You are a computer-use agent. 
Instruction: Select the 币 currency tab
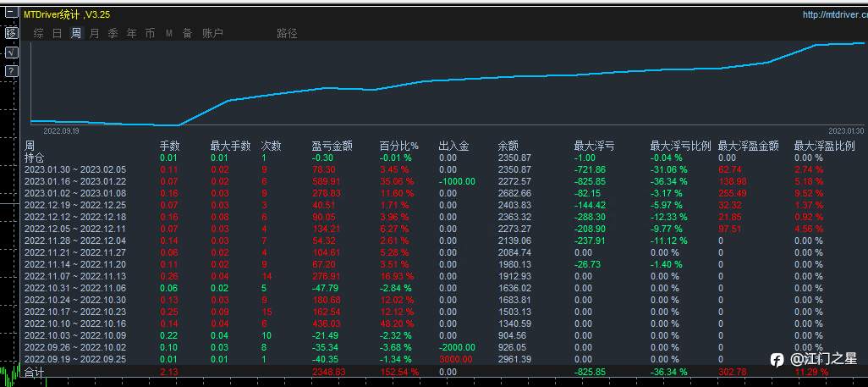click(x=150, y=33)
